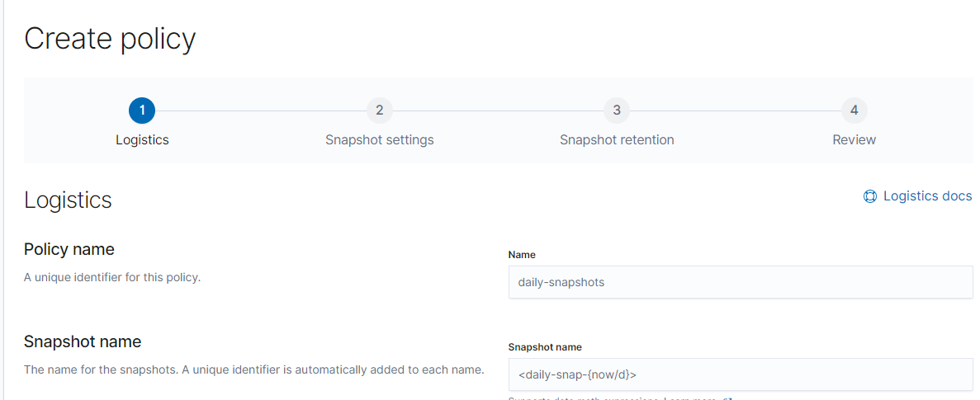Select the Logistics step label

[143, 139]
